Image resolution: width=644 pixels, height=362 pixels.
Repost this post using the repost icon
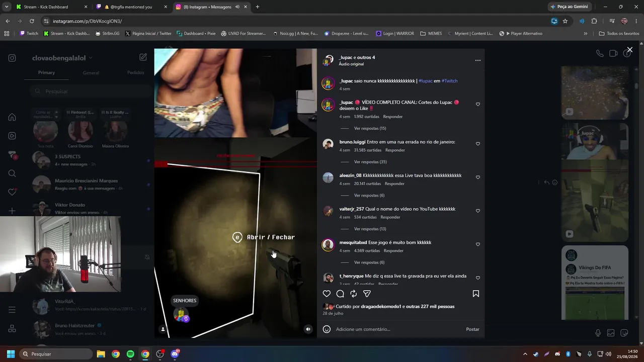pos(354,294)
